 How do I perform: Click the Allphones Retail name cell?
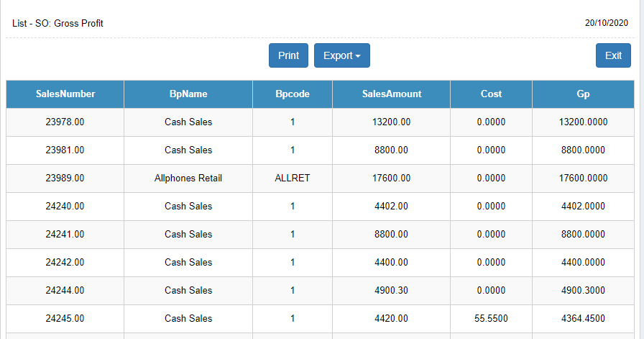click(x=188, y=178)
